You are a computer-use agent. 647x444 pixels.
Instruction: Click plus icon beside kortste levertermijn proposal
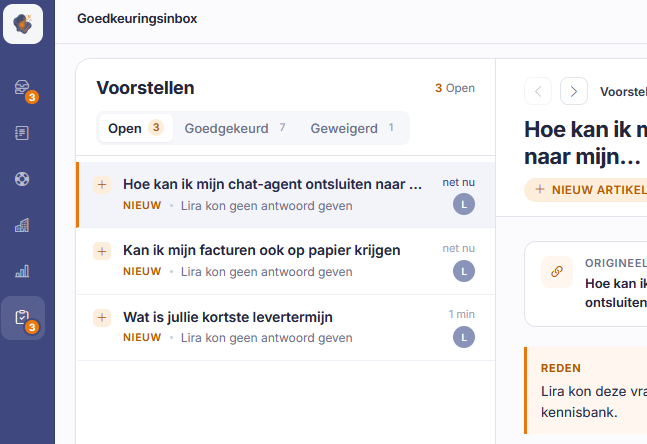(102, 318)
